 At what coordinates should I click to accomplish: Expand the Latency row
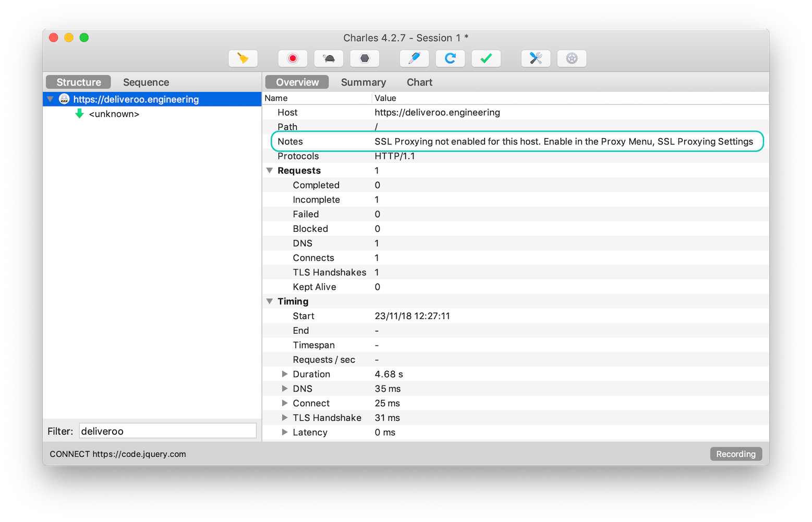point(285,432)
